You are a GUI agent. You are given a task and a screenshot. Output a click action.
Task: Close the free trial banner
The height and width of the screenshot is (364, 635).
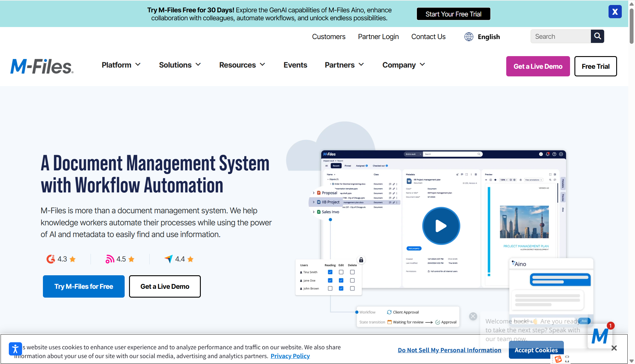615,12
